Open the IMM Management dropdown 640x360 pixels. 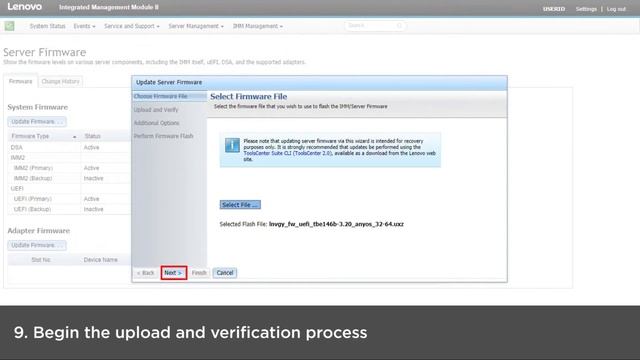coord(258,26)
